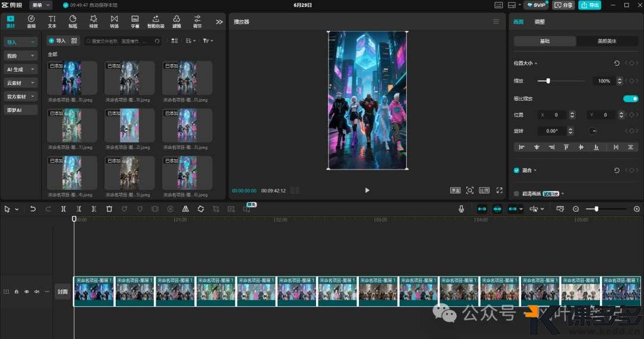Expand the 云素材 sidebar category
The height and width of the screenshot is (339, 644).
21,83
